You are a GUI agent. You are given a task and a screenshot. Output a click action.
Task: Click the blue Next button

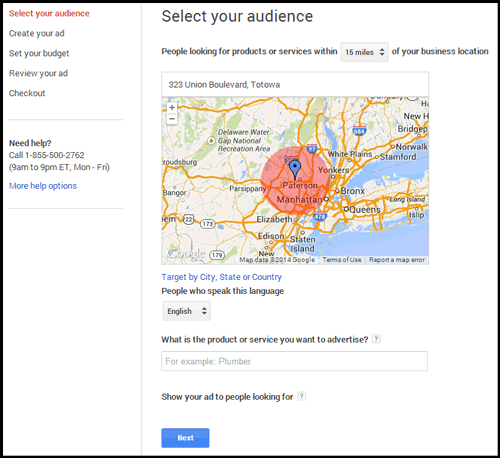pyautogui.click(x=185, y=438)
